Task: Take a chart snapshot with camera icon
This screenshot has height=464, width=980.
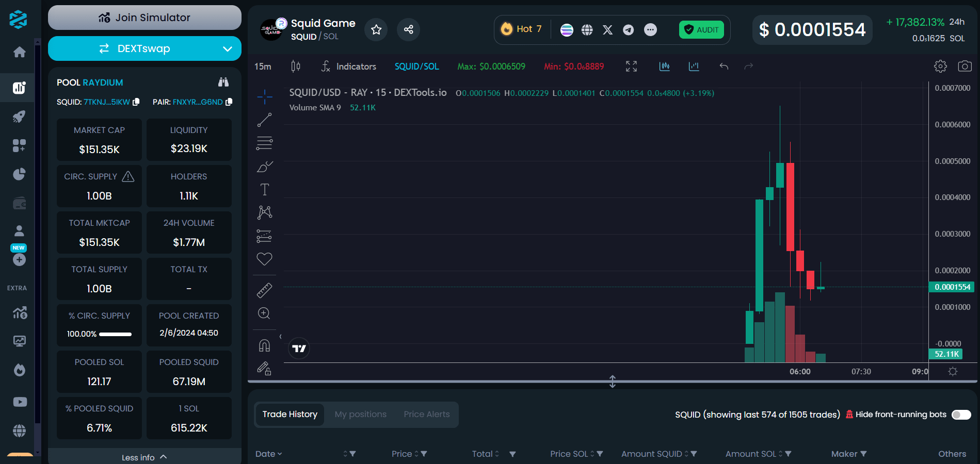Action: 965,66
